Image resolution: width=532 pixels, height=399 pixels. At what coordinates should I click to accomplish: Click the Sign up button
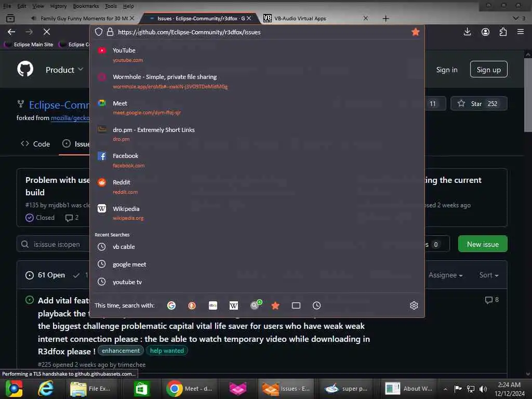[488, 70]
